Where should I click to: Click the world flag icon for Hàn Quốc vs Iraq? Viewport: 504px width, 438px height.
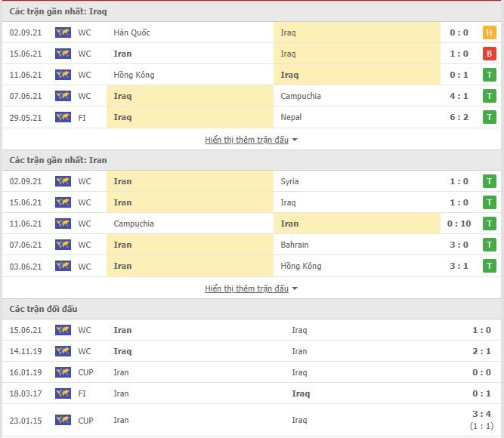click(63, 32)
